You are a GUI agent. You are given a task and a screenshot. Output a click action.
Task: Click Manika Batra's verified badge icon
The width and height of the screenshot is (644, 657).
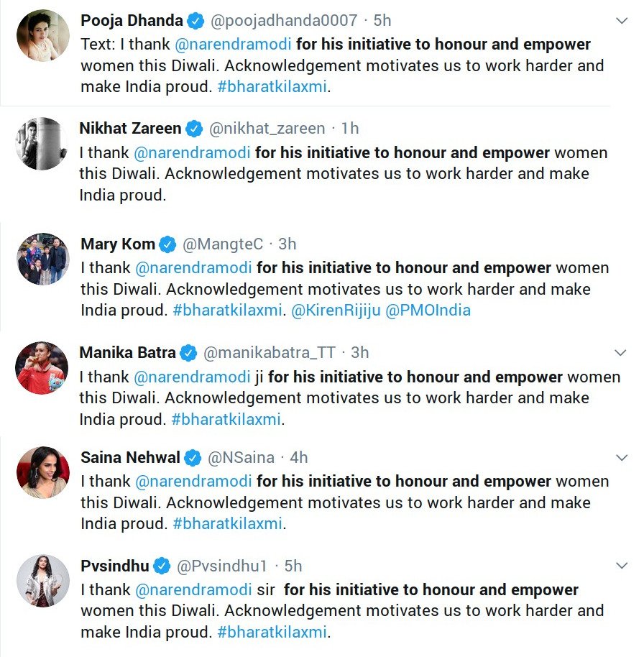coord(188,353)
